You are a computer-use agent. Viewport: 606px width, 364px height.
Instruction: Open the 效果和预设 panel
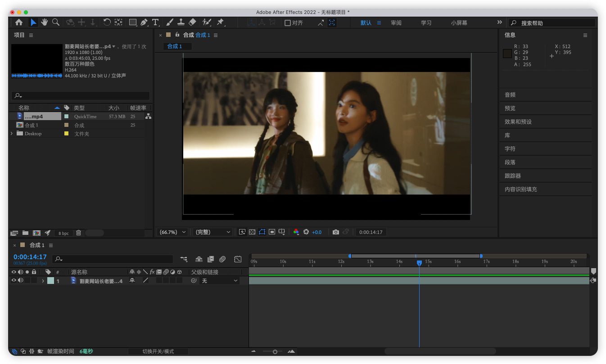click(518, 122)
